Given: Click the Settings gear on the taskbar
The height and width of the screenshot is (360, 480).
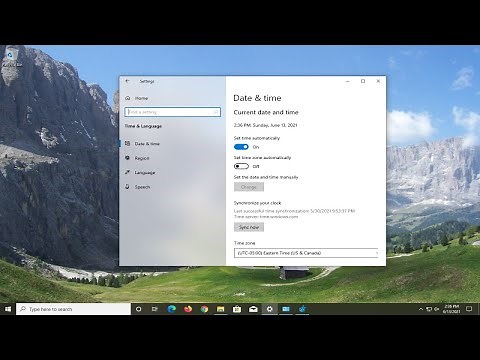Looking at the screenshot, I should pyautogui.click(x=269, y=309).
